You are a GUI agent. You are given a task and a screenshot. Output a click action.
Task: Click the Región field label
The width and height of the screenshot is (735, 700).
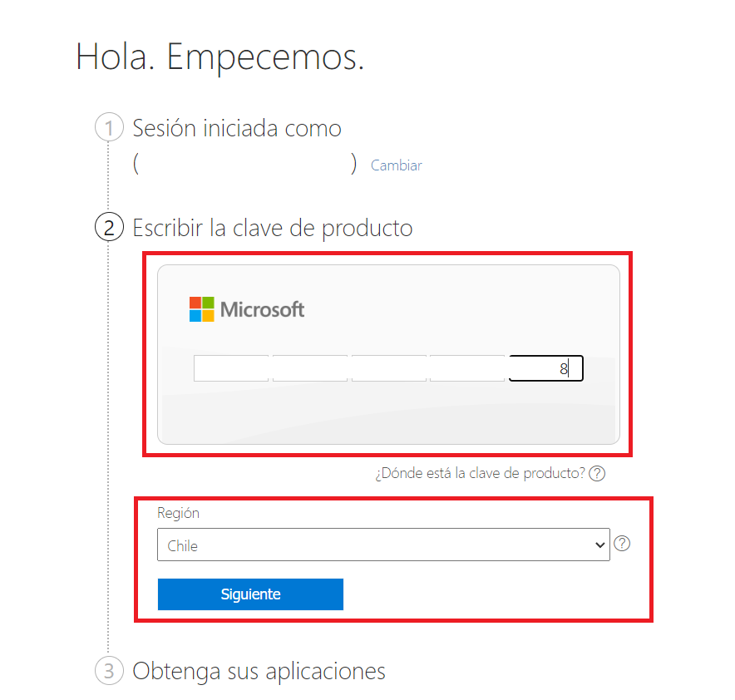179,513
